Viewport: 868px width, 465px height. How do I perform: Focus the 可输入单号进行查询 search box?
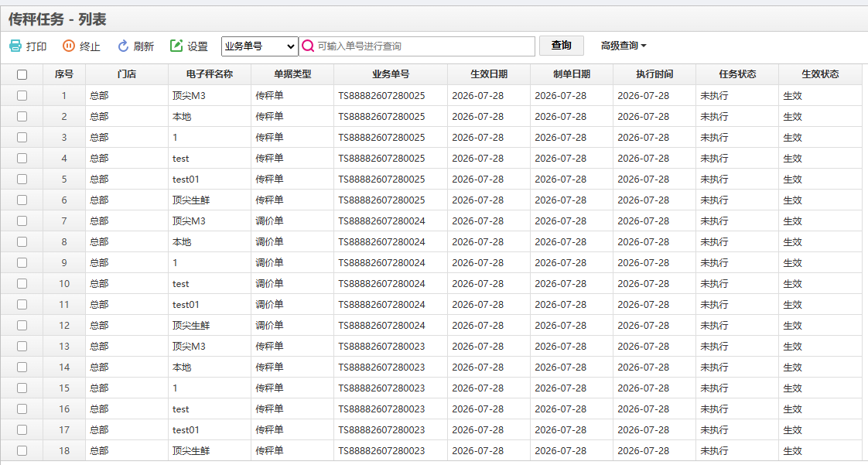(x=417, y=46)
